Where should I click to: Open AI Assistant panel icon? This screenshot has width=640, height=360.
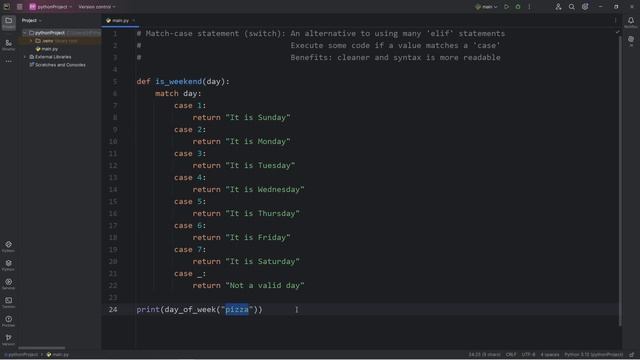click(x=631, y=41)
